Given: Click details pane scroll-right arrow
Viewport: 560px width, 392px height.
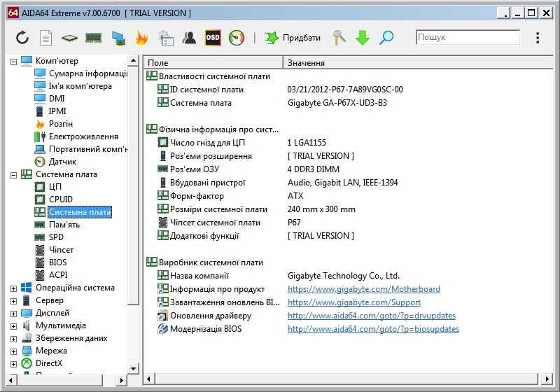Looking at the screenshot, I should tap(547, 379).
